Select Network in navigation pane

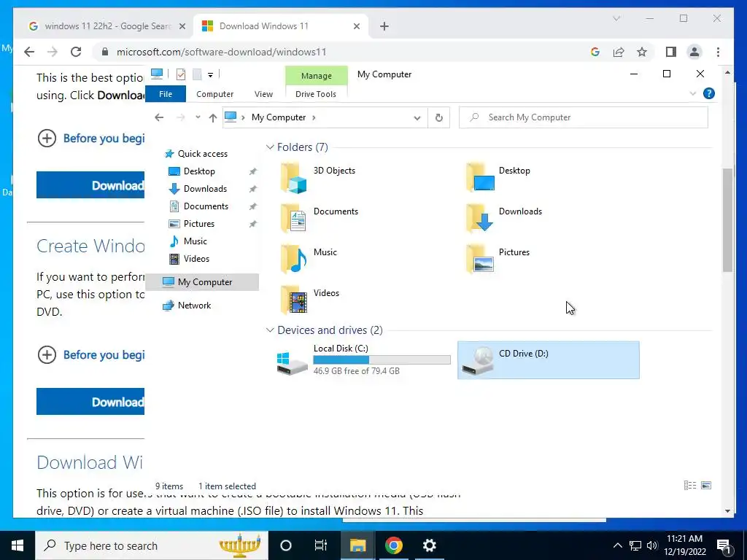[x=194, y=306]
